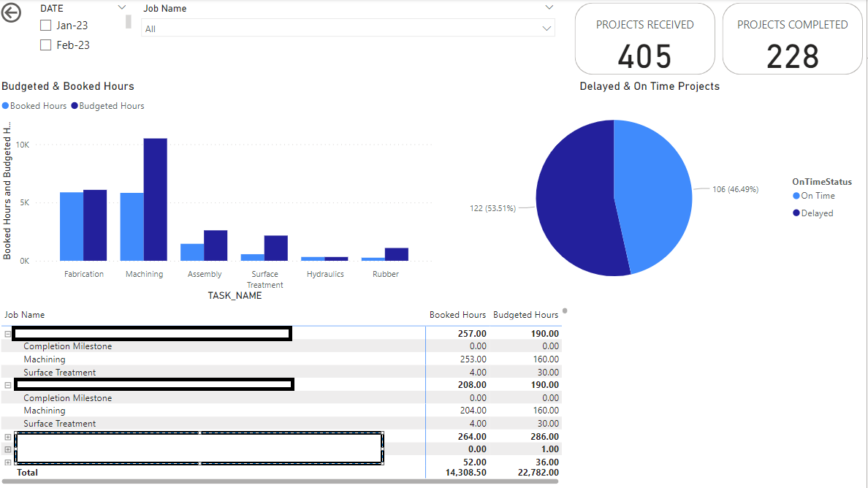868x488 pixels.
Task: Click the PROJECTS RECEIVED card showing 405
Action: (645, 39)
